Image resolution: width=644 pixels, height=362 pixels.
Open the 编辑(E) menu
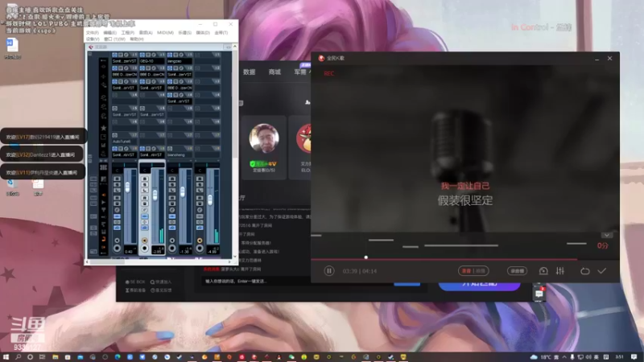pyautogui.click(x=109, y=32)
